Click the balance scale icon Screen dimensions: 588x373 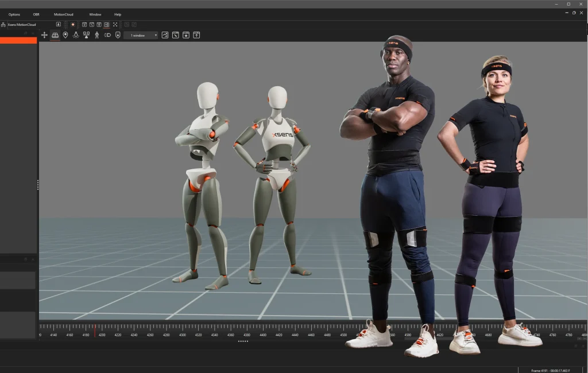86,35
